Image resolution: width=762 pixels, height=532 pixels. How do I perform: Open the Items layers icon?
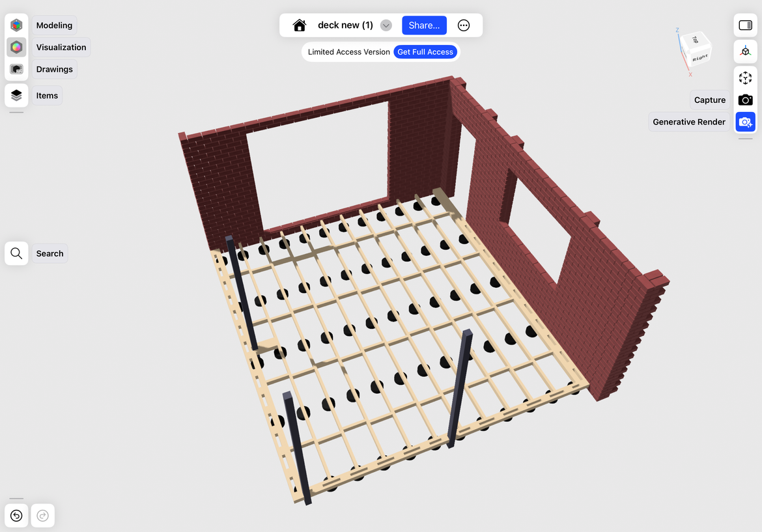pyautogui.click(x=16, y=95)
